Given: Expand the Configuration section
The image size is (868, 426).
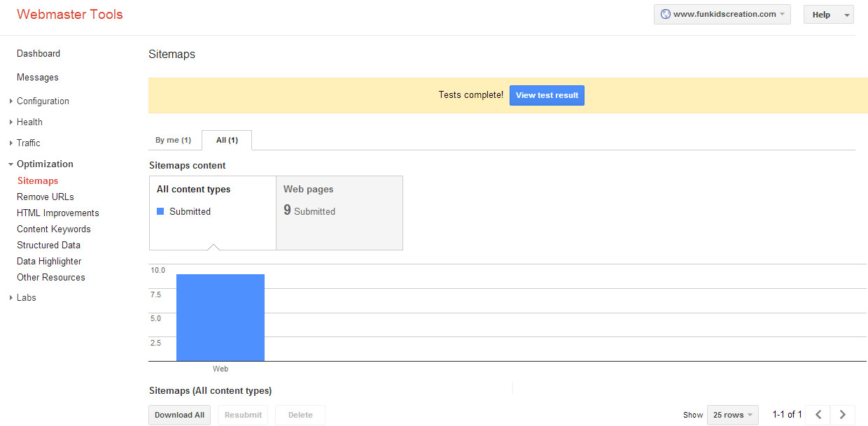Looking at the screenshot, I should point(43,101).
